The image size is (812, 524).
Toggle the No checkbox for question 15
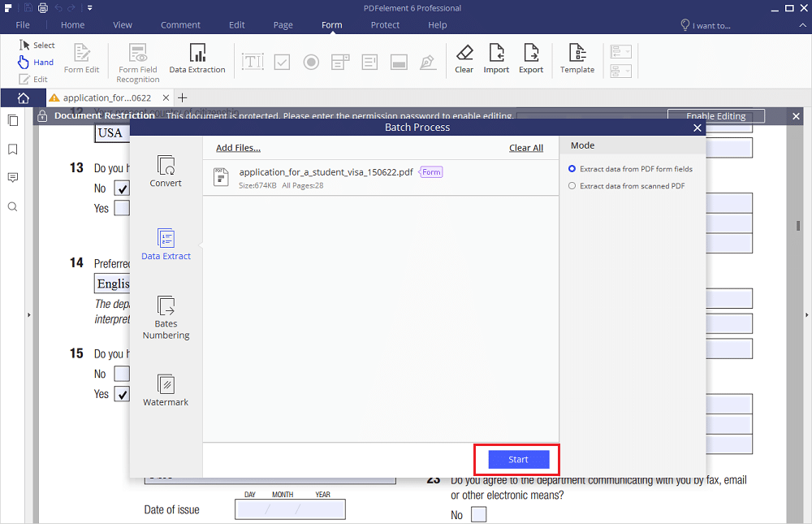point(123,374)
